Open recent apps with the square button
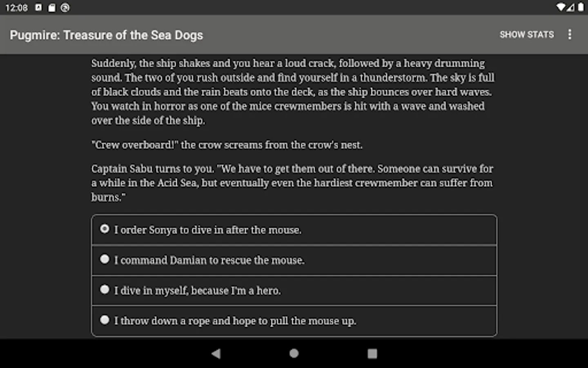The width and height of the screenshot is (588, 368). coord(372,354)
